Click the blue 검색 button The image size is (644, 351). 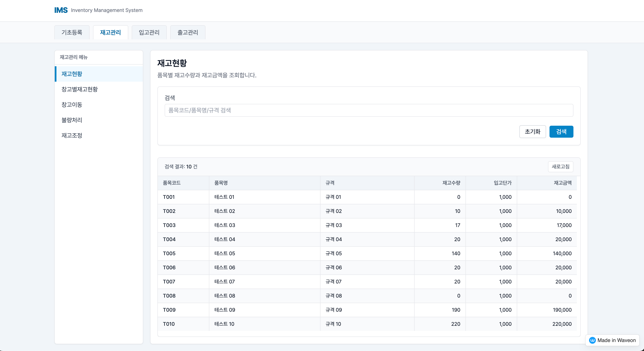coord(561,132)
